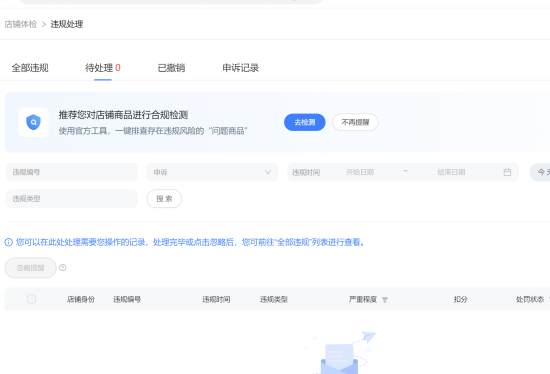Click the breadcrumb separator arrow

pos(44,24)
